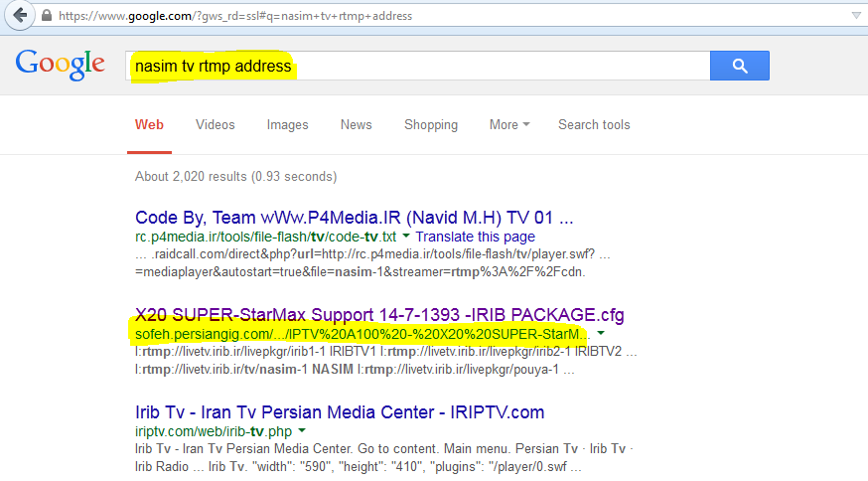Image resolution: width=868 pixels, height=481 pixels.
Task: Click snippet line with rtmp://livetv.irib.ir/livepkgr/irib1-1
Action: click(386, 352)
